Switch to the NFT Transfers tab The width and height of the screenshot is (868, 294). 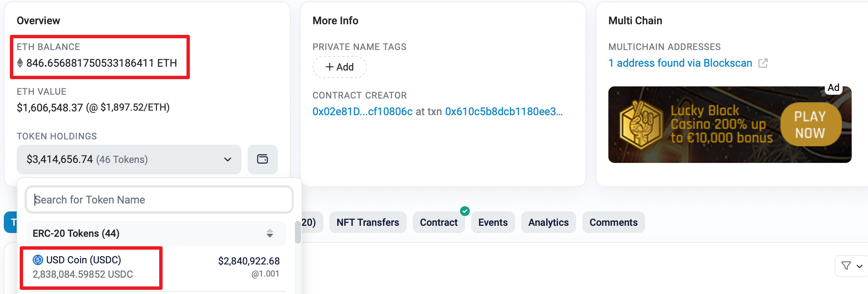pos(368,222)
